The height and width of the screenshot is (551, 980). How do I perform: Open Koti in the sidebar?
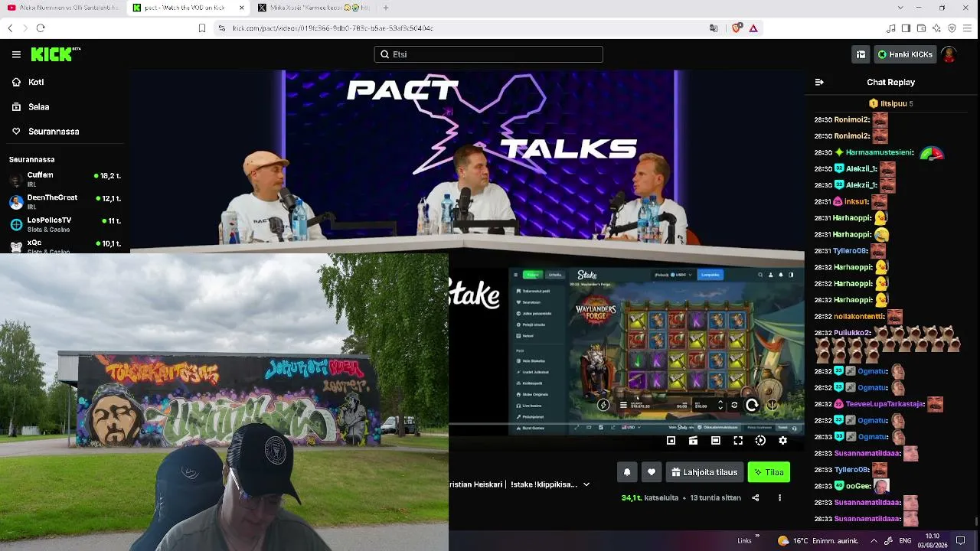click(36, 82)
